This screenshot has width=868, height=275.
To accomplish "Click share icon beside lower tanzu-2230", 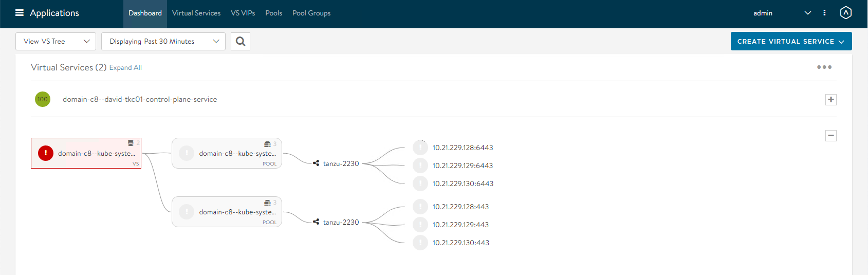I will pyautogui.click(x=316, y=222).
